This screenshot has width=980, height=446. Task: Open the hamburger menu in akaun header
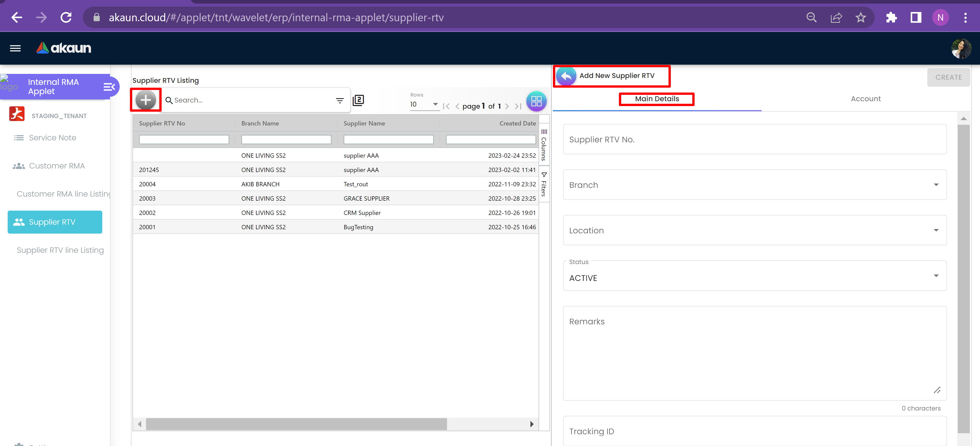[15, 48]
